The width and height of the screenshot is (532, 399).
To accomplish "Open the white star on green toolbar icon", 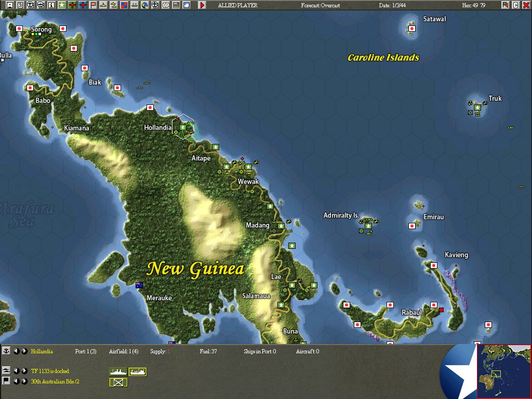I will (62, 5).
